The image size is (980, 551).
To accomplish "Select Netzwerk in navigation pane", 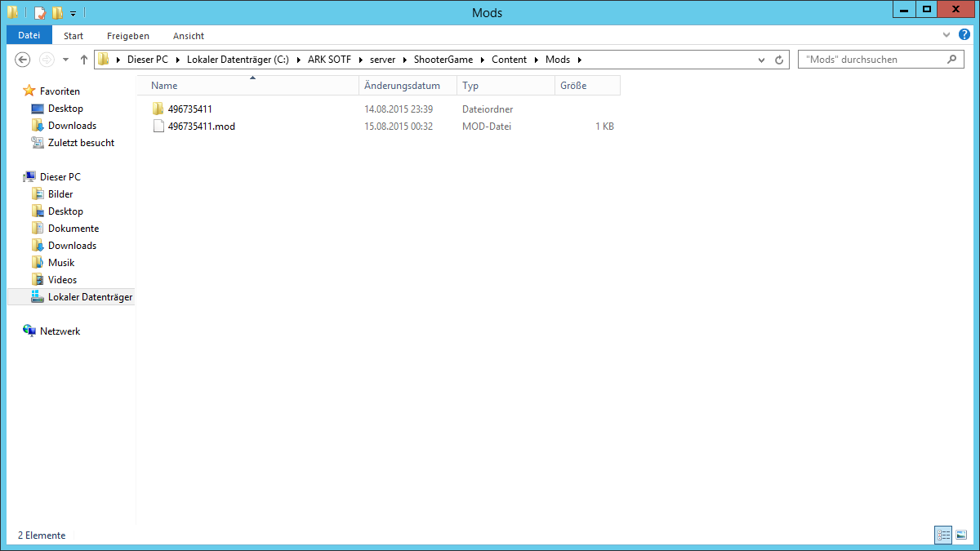I will 60,331.
